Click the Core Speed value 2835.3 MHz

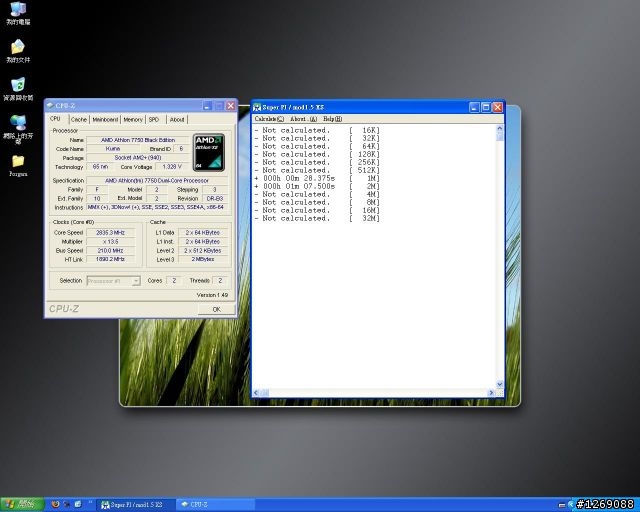(x=111, y=233)
